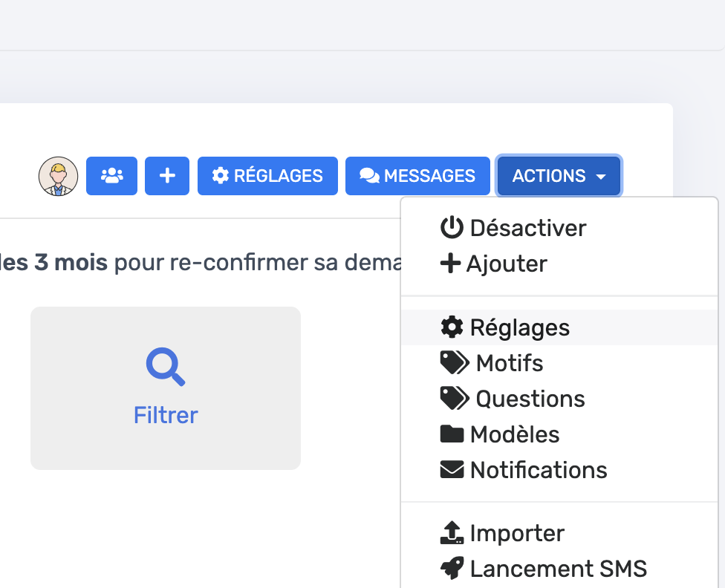This screenshot has width=725, height=588.
Task: Click the envelope icon beside Notifications
Action: click(452, 469)
